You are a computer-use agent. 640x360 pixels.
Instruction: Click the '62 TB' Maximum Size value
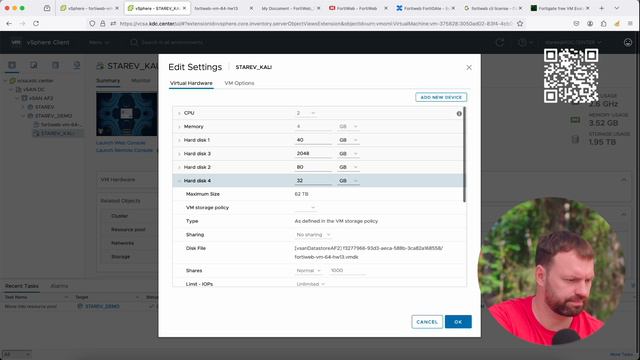[301, 194]
